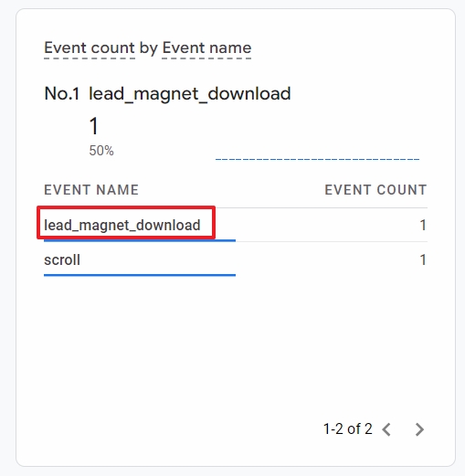This screenshot has width=465, height=476.
Task: Click the large summary count number 1
Action: (x=94, y=126)
